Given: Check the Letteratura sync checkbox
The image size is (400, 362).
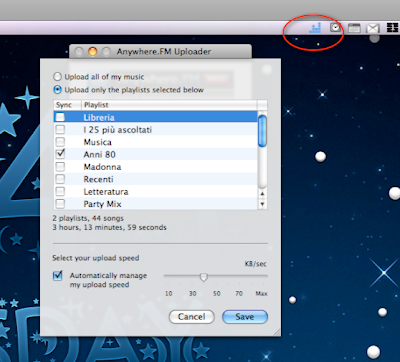Looking at the screenshot, I should 60,191.
